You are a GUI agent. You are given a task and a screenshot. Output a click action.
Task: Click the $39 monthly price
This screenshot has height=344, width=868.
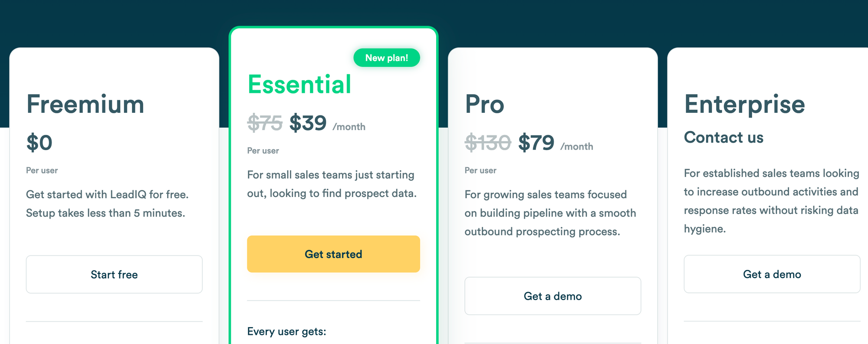coord(308,123)
